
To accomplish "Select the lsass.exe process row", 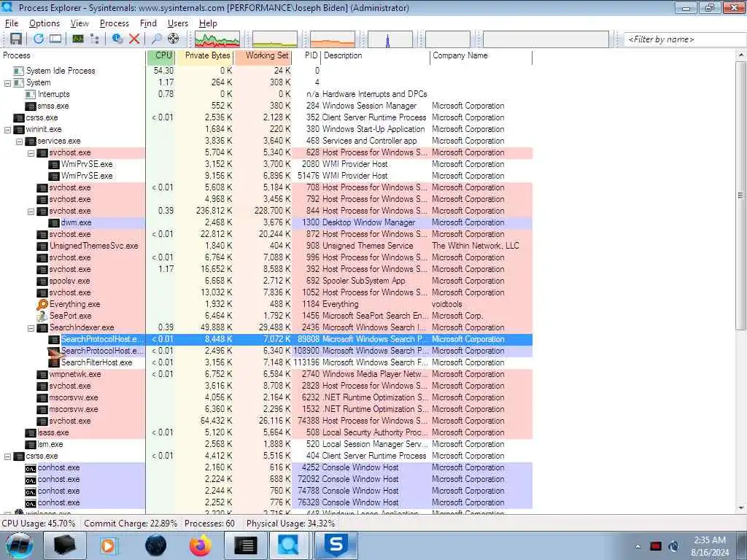I will pyautogui.click(x=266, y=433).
